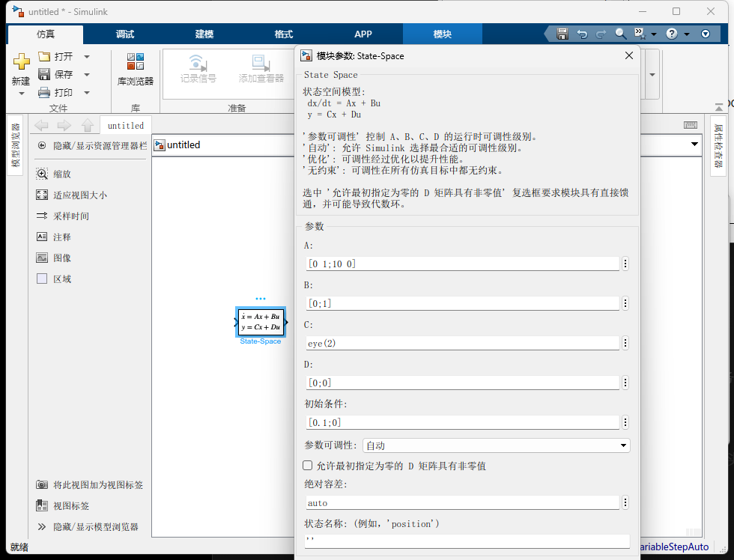Screen dimensions: 734x560
Task: Click the 记录信号 Log Signals icon
Action: [198, 63]
